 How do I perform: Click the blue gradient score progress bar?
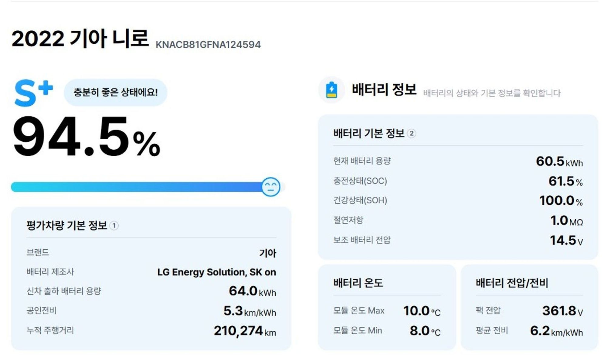point(137,187)
